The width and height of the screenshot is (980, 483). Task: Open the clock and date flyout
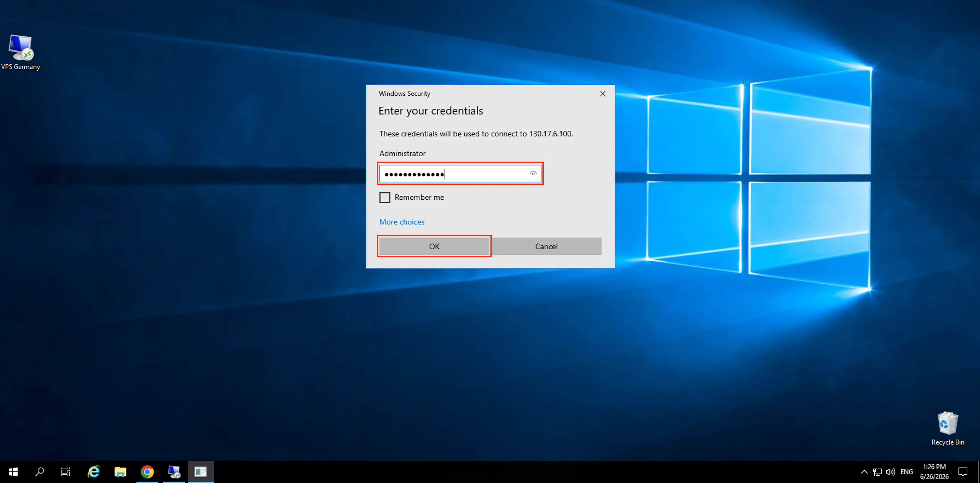point(934,472)
